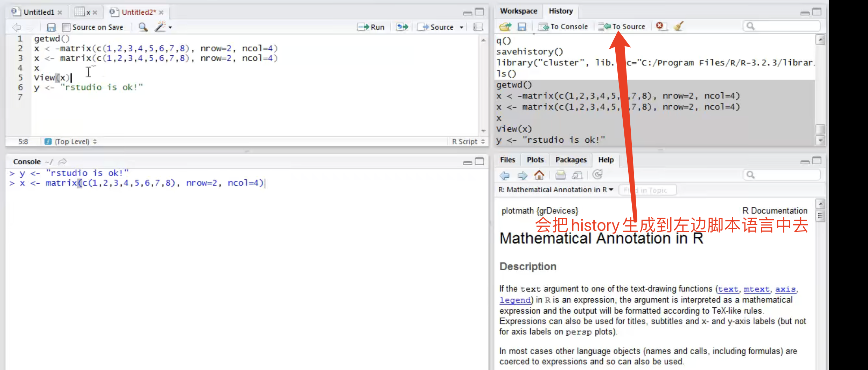
Task: Load history from file icon
Action: (x=505, y=27)
